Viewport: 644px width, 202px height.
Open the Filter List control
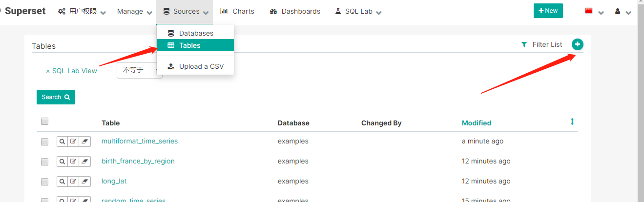[x=542, y=44]
